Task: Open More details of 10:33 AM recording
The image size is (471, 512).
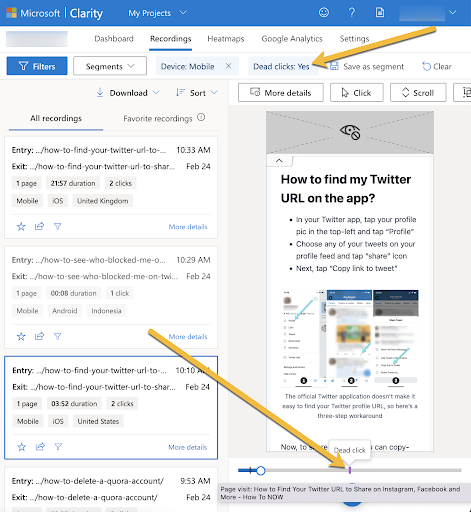Action: (188, 227)
